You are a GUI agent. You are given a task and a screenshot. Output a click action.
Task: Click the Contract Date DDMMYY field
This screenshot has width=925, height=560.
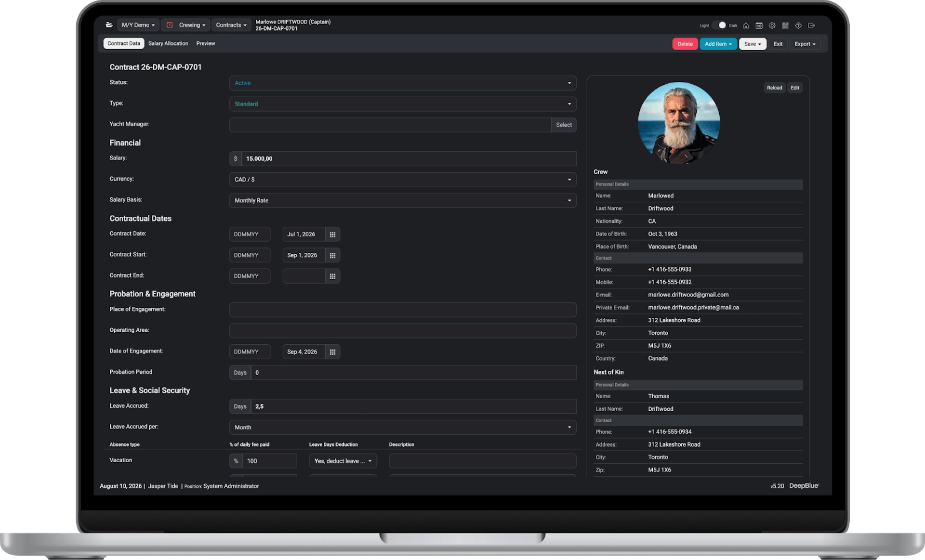250,234
